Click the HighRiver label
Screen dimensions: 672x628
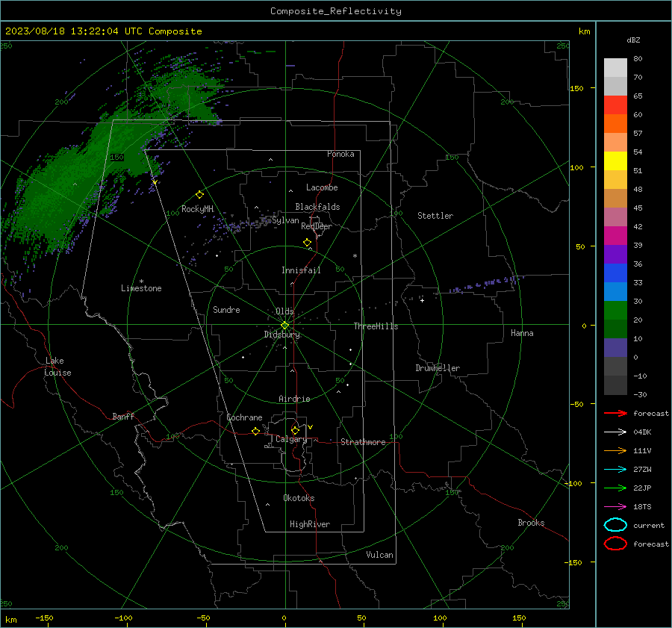click(x=310, y=524)
